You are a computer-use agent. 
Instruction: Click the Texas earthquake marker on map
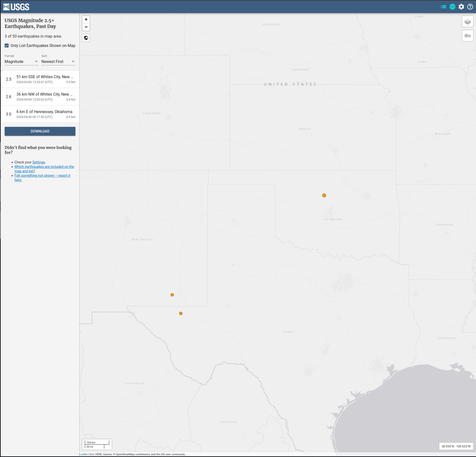point(181,313)
